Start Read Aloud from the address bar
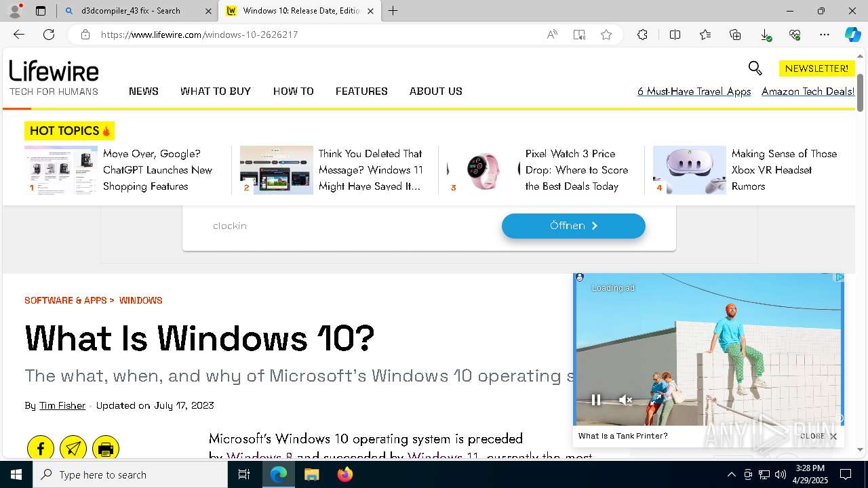This screenshot has height=488, width=868. click(x=552, y=35)
